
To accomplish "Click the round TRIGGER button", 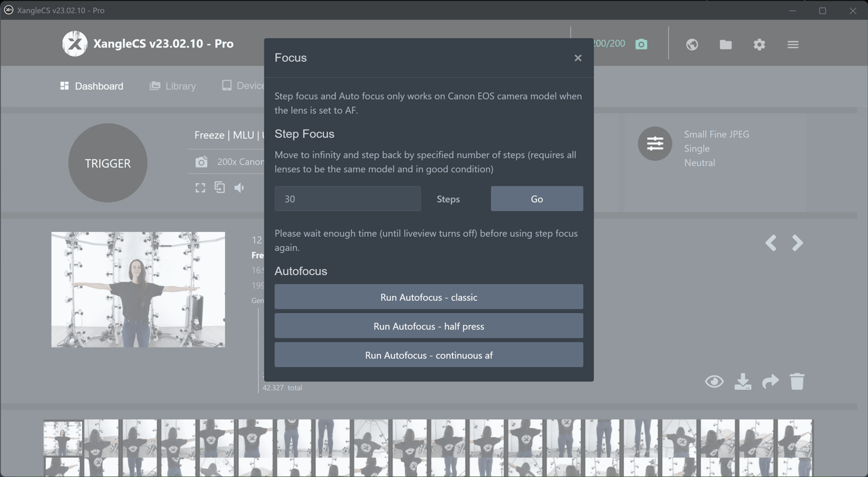I will coord(108,163).
